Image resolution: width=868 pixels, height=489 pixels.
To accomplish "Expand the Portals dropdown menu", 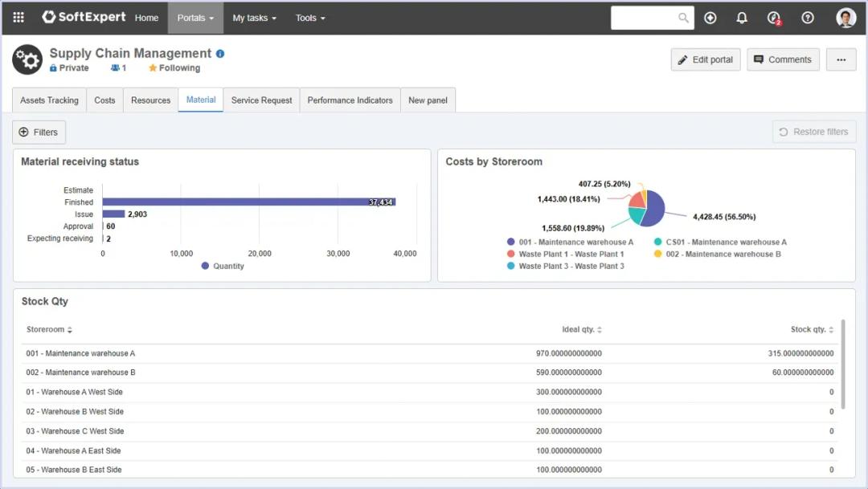I will pos(195,18).
